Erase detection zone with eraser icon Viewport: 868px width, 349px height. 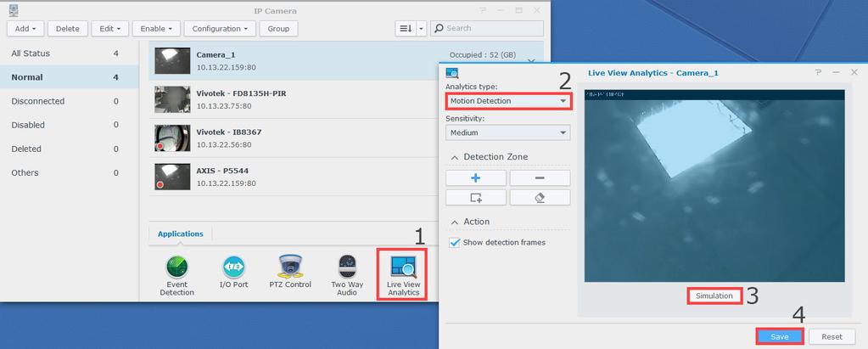click(540, 197)
